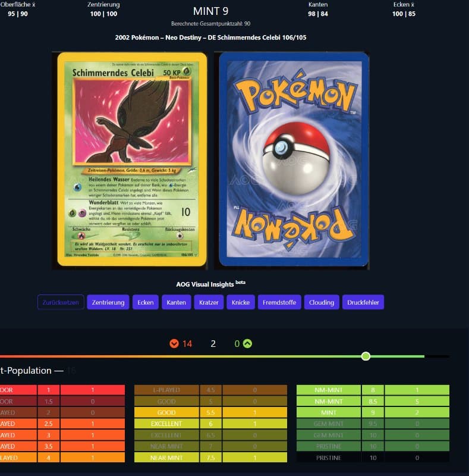Select the Zentrierung insight button
469x476 pixels.
pos(108,302)
